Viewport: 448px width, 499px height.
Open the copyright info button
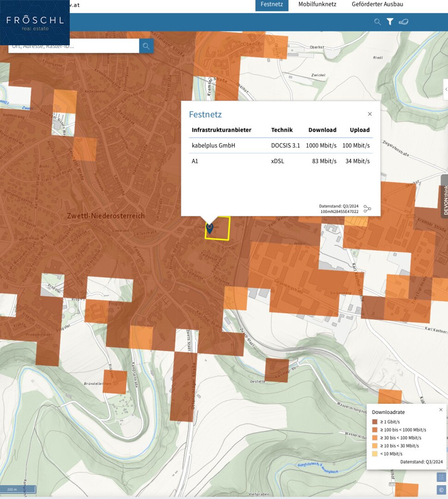[x=441, y=490]
